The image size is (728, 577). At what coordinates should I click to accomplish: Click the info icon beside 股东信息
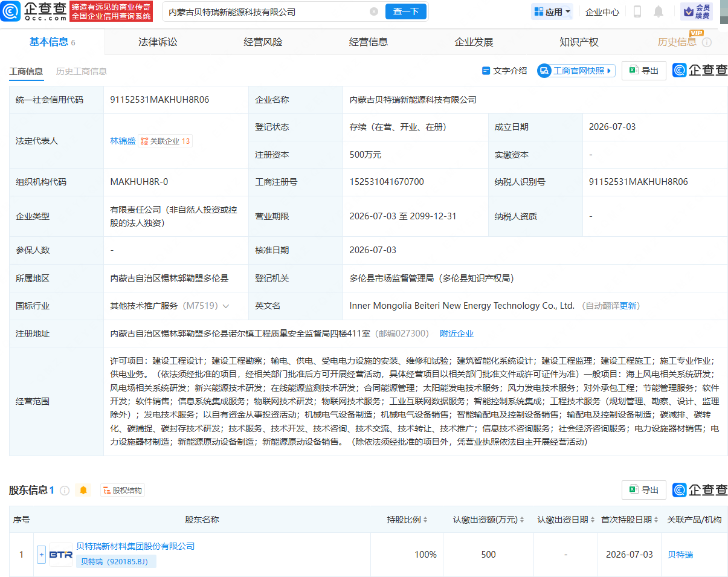(65, 491)
